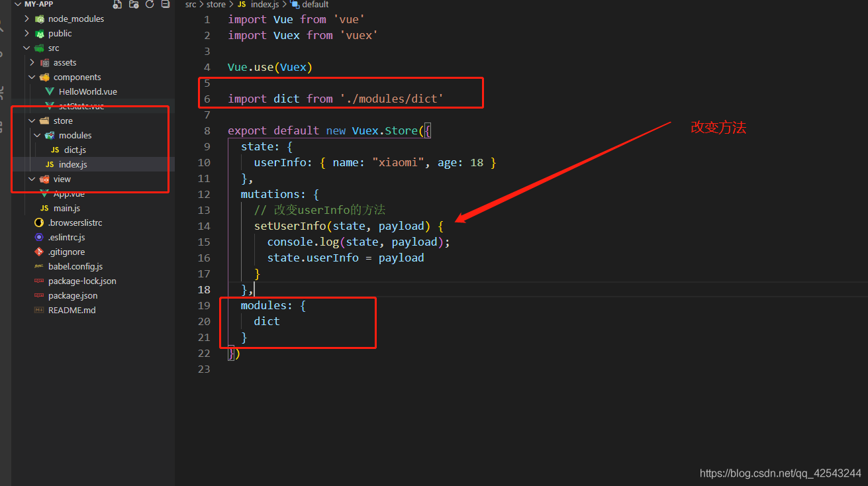Screen dimensions: 868x486
Task: Click the git icon next to .gitignore
Action: [39, 252]
